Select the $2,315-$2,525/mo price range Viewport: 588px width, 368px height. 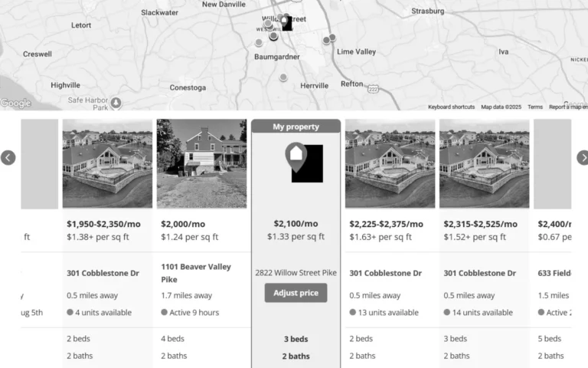(480, 224)
